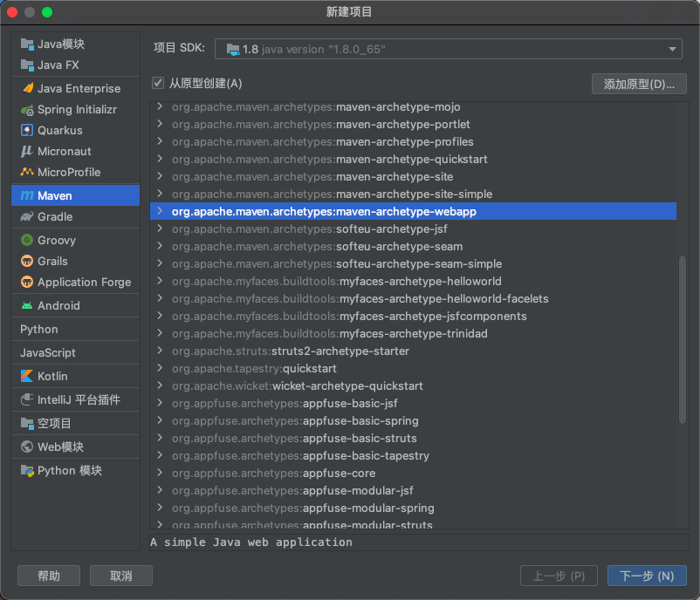Click the Gradle elephant icon
The height and width of the screenshot is (600, 700).
27,217
